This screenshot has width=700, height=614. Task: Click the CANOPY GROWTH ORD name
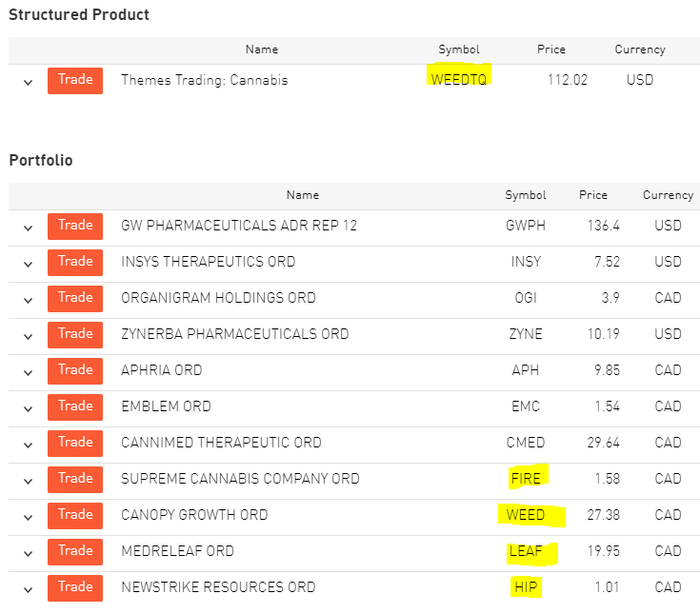(194, 514)
